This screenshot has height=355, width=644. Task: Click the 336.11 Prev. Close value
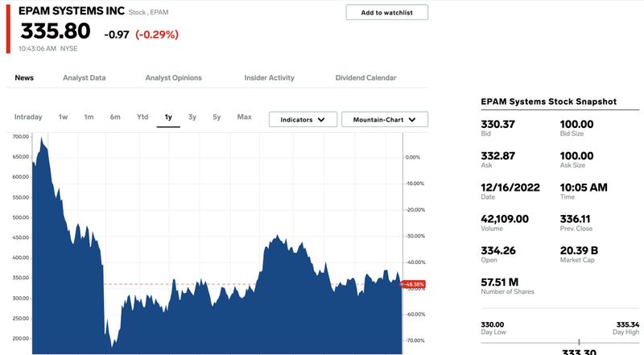click(575, 219)
